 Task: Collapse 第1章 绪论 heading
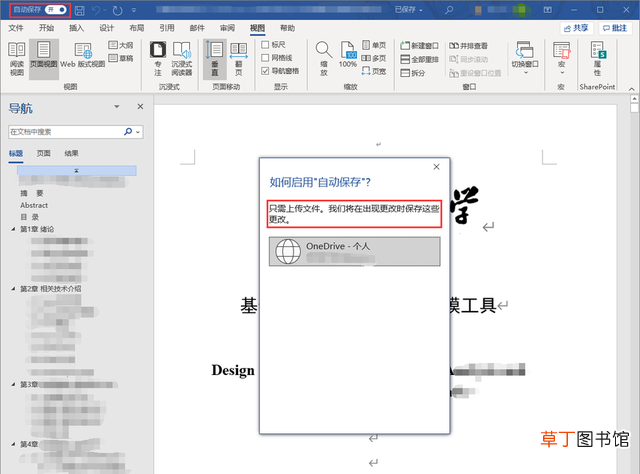pyautogui.click(x=13, y=229)
